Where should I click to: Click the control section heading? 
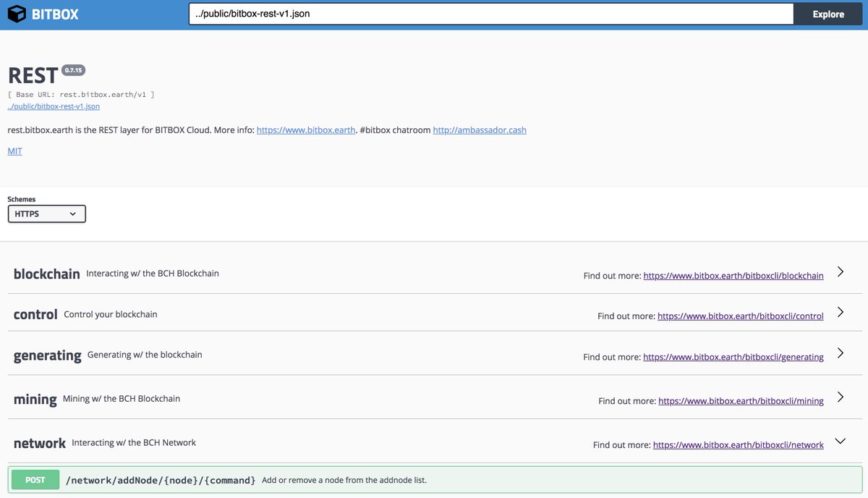[35, 314]
